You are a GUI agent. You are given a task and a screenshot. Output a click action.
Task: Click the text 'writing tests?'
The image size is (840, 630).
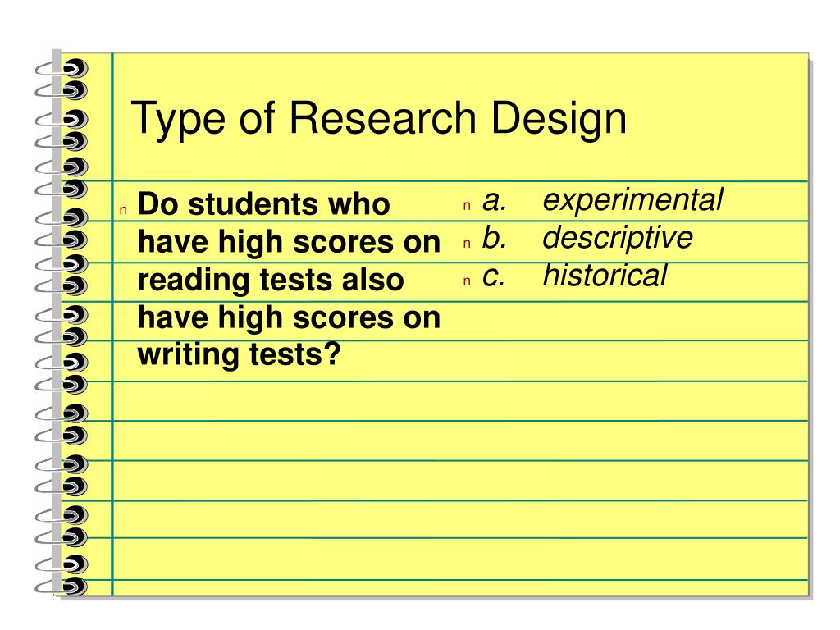239,354
